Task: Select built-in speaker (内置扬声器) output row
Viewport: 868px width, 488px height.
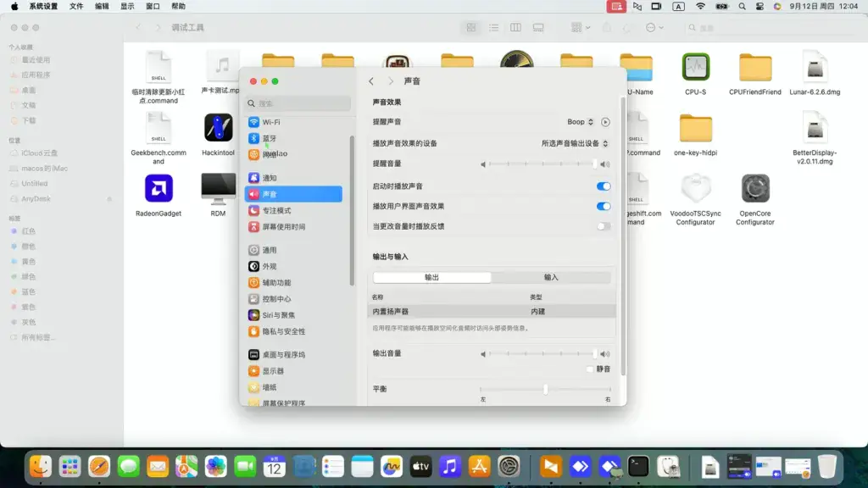Action: pos(492,312)
